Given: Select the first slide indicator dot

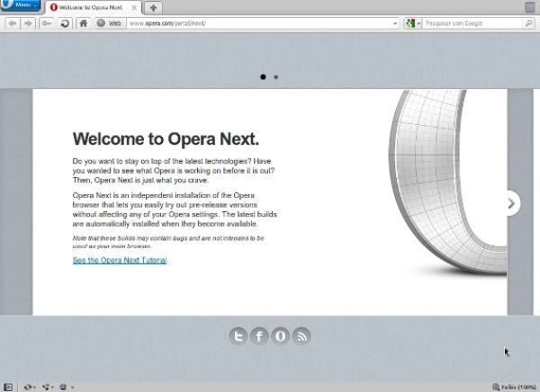Looking at the screenshot, I should point(263,76).
